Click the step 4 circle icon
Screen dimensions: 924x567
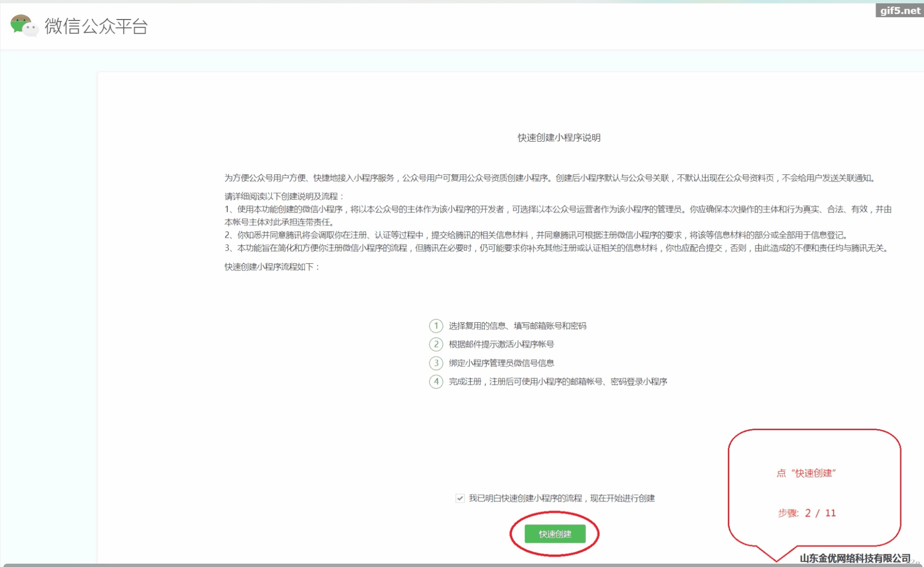click(436, 381)
